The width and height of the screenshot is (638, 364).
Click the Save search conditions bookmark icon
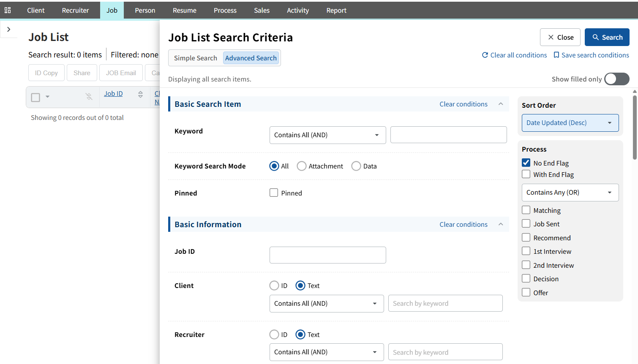(x=556, y=55)
